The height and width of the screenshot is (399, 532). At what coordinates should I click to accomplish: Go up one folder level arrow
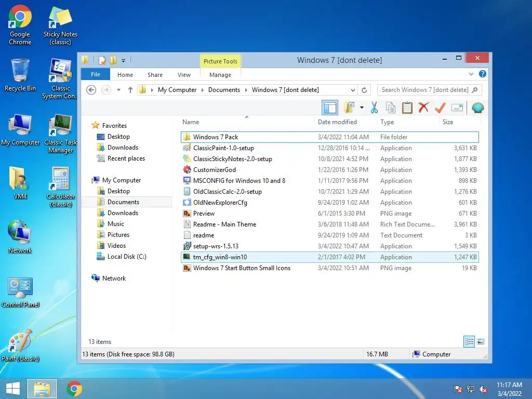[130, 90]
